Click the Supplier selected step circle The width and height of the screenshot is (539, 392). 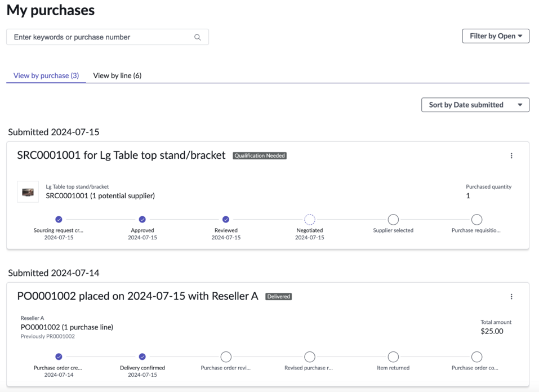tap(393, 220)
